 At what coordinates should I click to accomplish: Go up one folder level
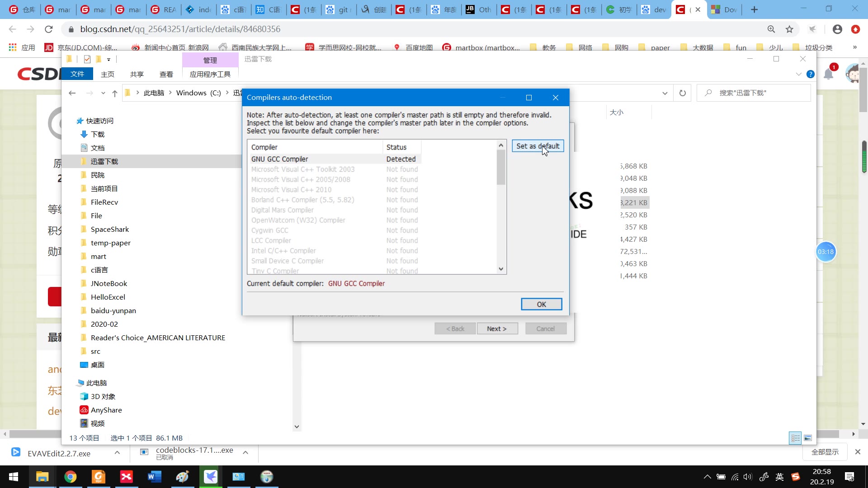115,93
